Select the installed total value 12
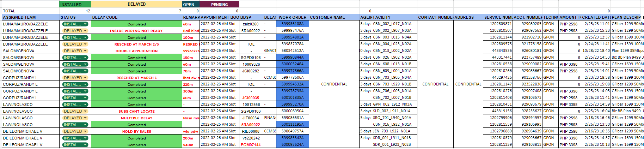Screen dimensions: 644x149 (75, 11)
